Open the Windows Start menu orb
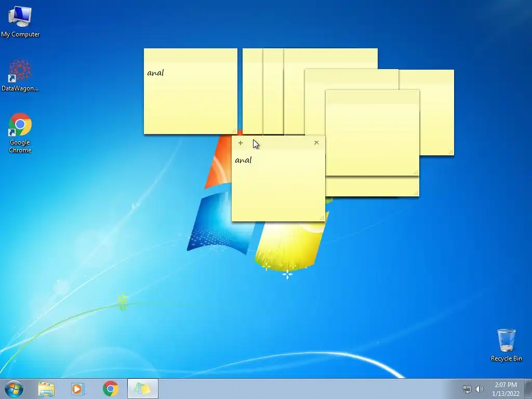This screenshot has height=399, width=532. [14, 389]
